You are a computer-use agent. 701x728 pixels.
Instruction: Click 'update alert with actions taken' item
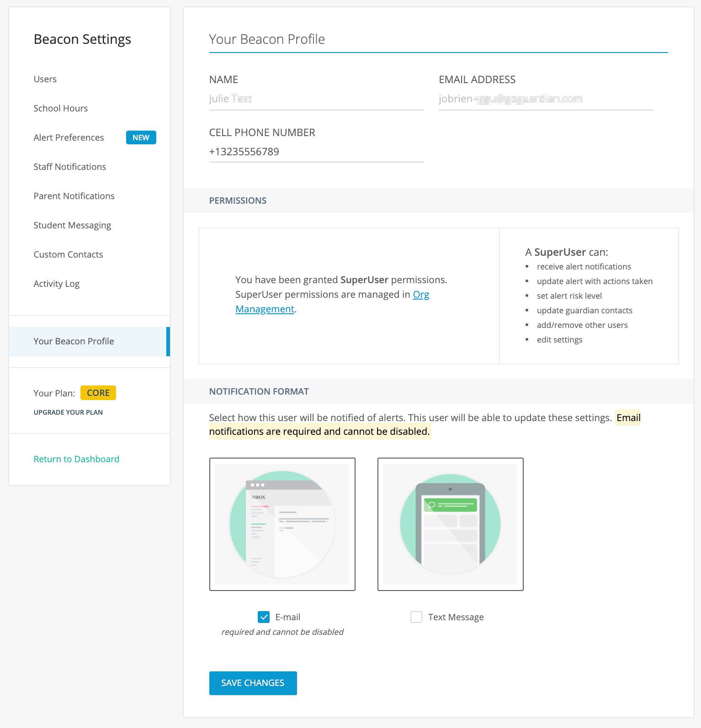(x=595, y=281)
